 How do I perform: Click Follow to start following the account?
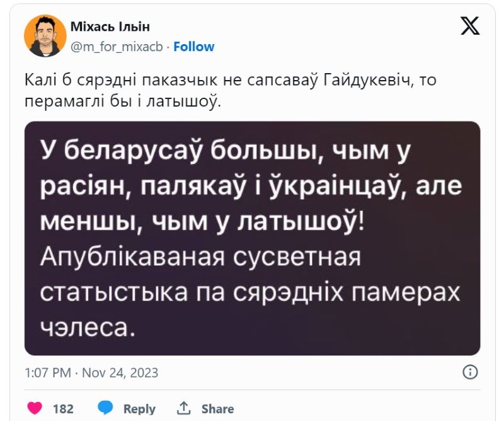195,46
